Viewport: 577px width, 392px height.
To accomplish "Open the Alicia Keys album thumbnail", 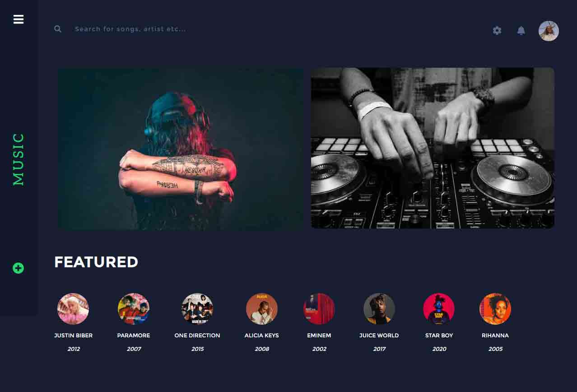I will pos(262,309).
